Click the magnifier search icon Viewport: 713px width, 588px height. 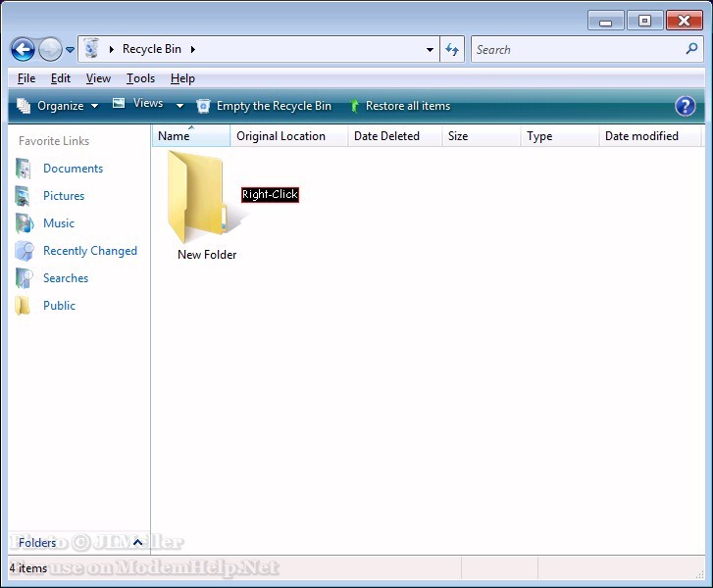pyautogui.click(x=691, y=49)
